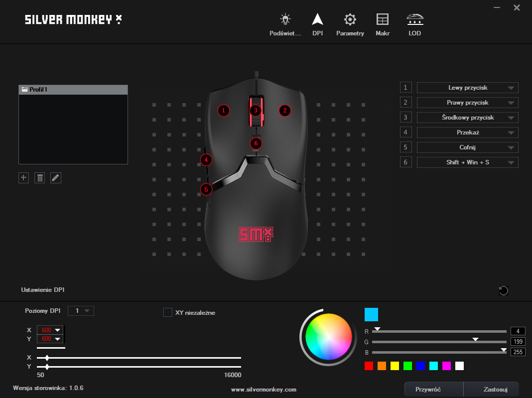The width and height of the screenshot is (532, 398).
Task: Click the B blue channel slider
Action: (x=439, y=352)
